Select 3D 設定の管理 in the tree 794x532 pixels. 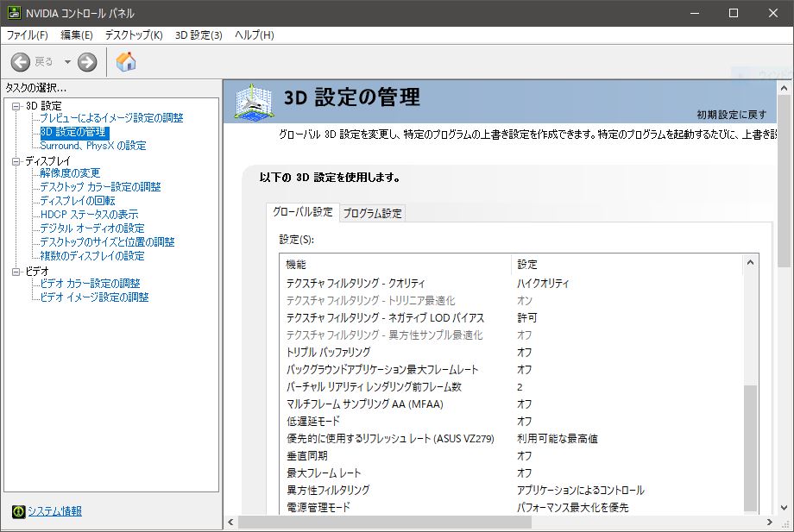click(x=74, y=132)
